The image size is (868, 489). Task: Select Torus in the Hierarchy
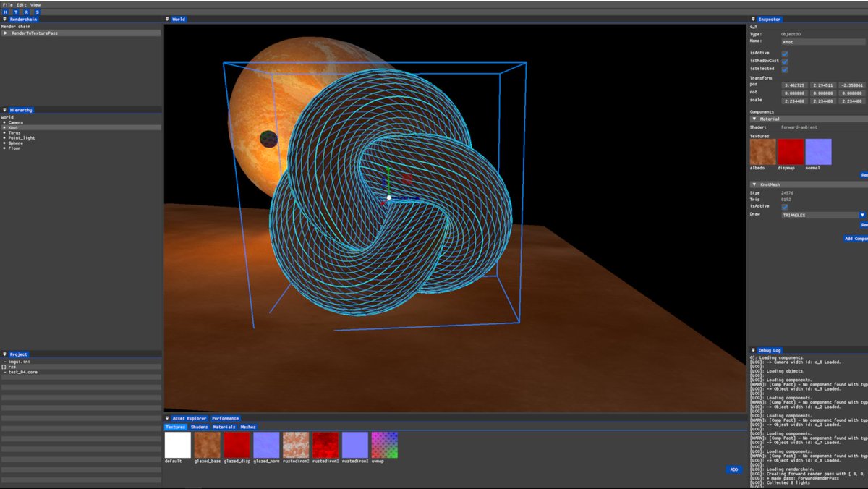point(15,132)
